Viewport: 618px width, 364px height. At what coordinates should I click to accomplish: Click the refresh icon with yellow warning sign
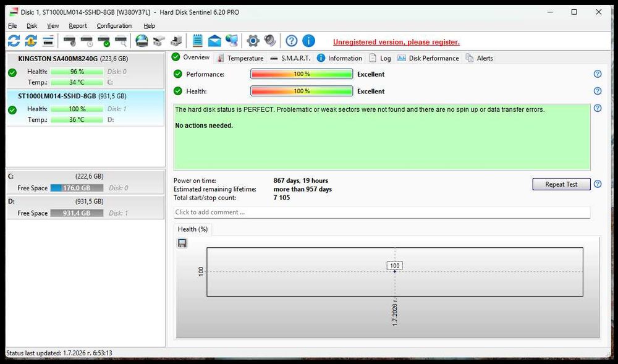pos(31,41)
